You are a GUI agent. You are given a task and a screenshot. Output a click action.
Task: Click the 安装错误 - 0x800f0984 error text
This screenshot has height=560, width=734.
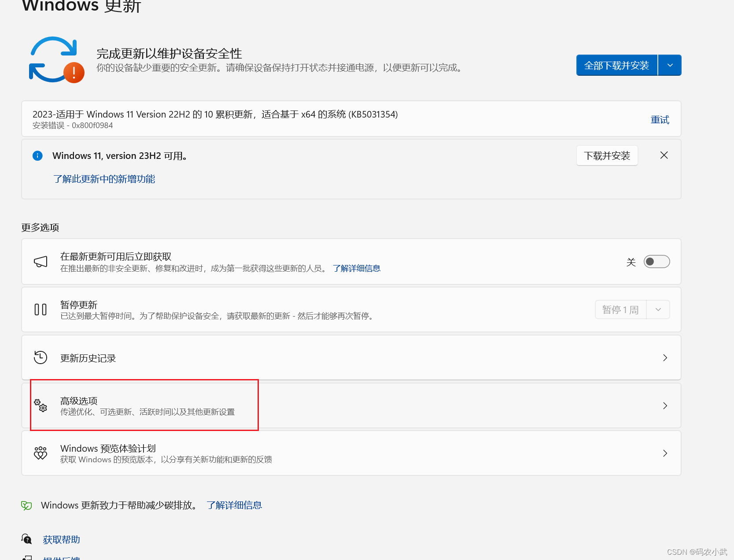pyautogui.click(x=73, y=125)
